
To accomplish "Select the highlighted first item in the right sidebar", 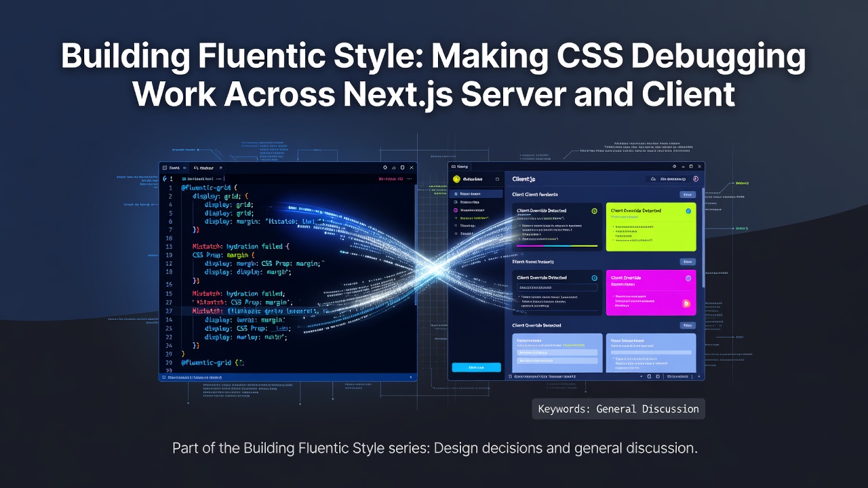I will 476,194.
